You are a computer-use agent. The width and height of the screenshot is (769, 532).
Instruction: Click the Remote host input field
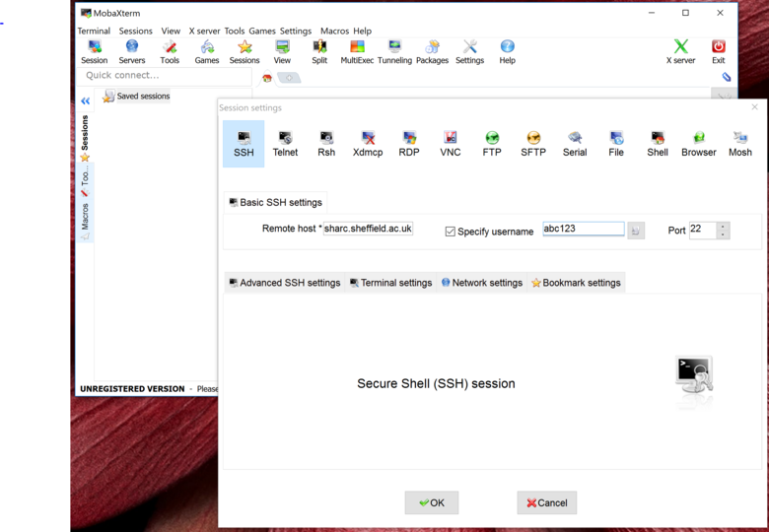[368, 229]
